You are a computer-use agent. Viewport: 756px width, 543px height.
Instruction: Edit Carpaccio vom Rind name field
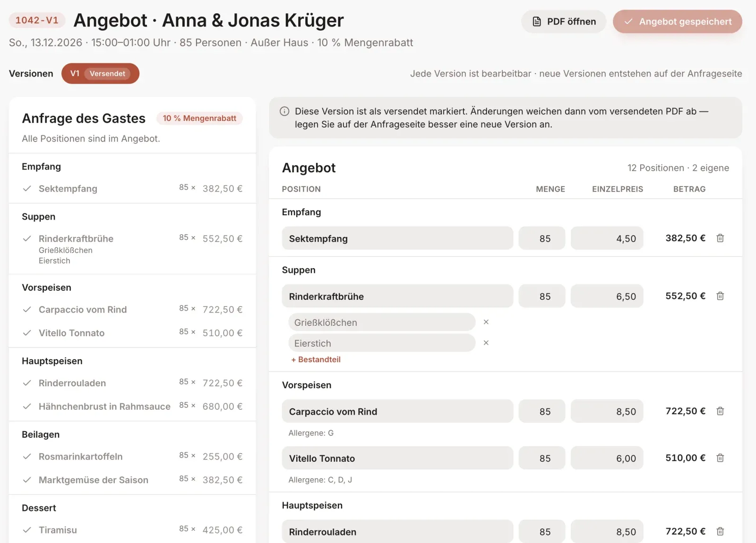coord(397,412)
